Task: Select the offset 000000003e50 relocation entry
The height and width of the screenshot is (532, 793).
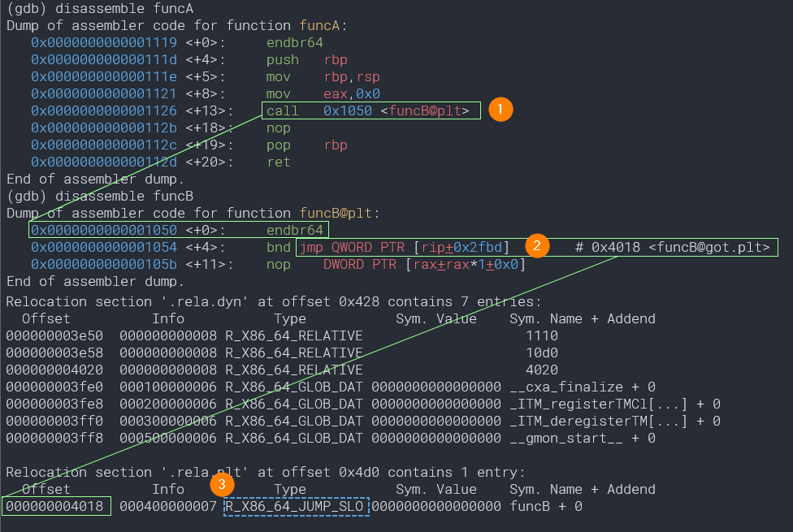Action: tap(56, 336)
